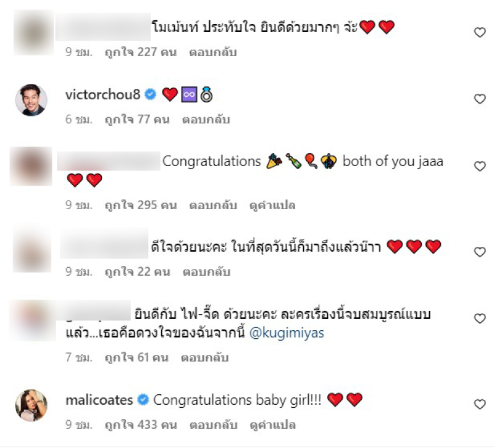Open the @kugimiyas mention link

(x=287, y=333)
